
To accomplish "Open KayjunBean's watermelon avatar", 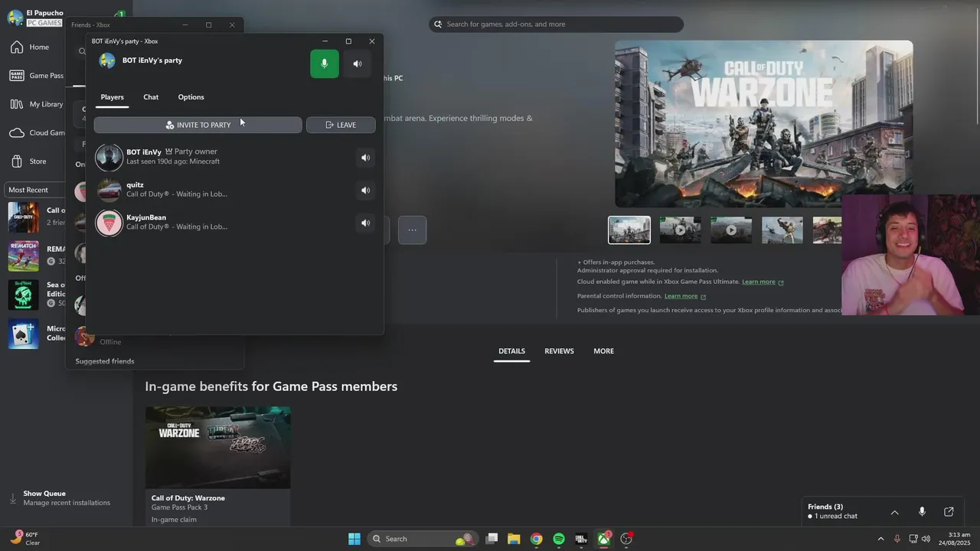I will click(x=109, y=223).
